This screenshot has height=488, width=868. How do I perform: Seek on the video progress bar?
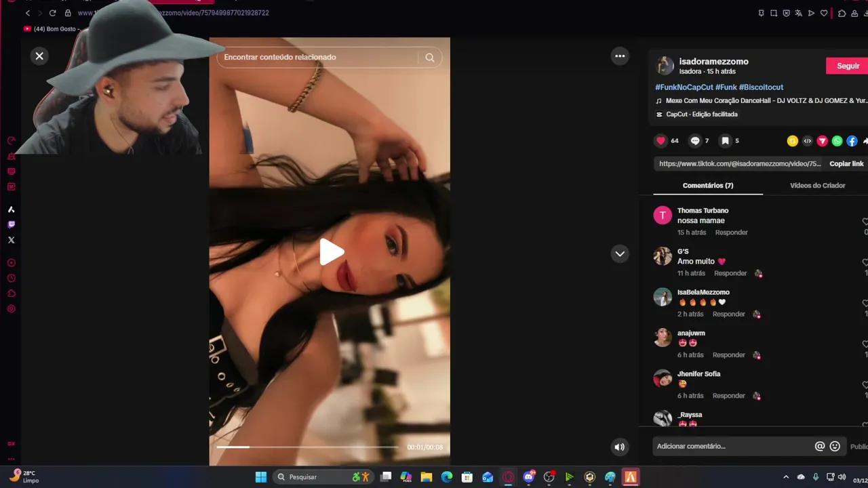(307, 447)
